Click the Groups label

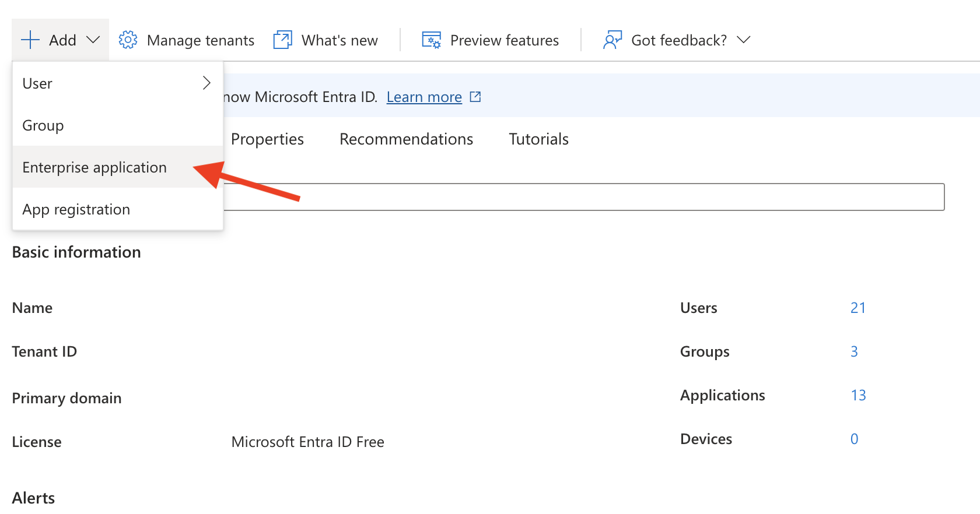click(705, 351)
